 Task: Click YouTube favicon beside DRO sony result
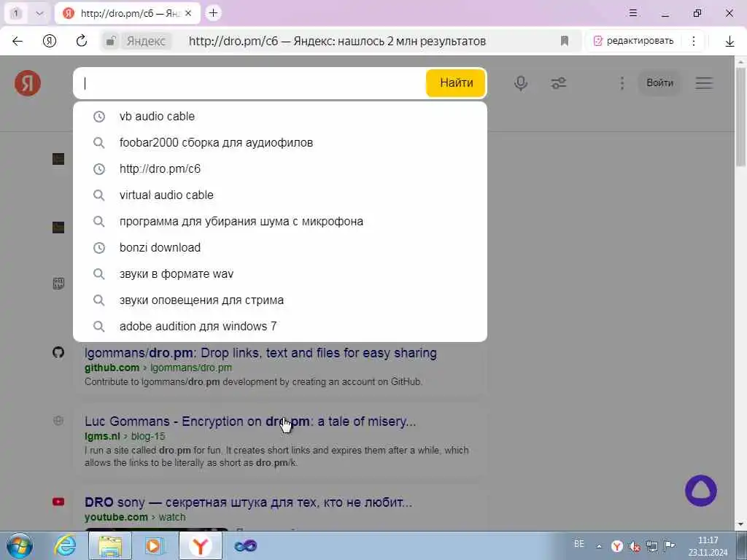coord(58,502)
